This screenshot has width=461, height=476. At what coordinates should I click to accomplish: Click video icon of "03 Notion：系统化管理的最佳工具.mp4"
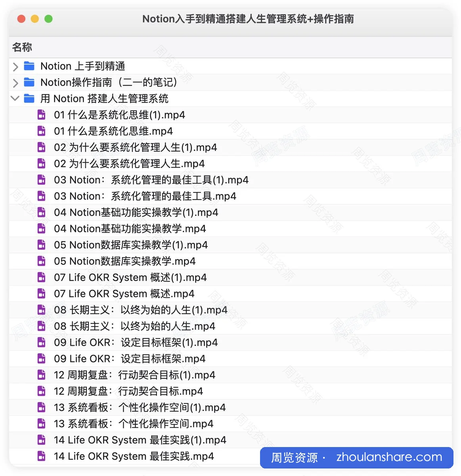pos(41,196)
